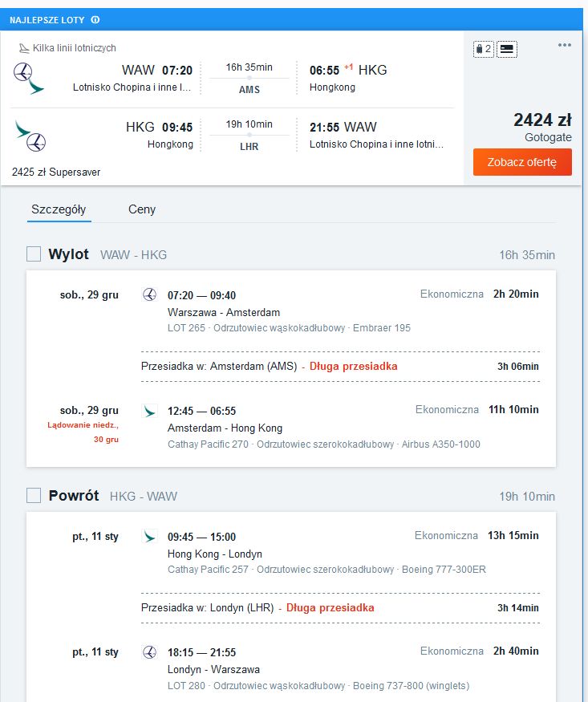Image resolution: width=588 pixels, height=702 pixels.
Task: Tick the Powrót HKG - WAW checkbox
Action: pos(34,496)
